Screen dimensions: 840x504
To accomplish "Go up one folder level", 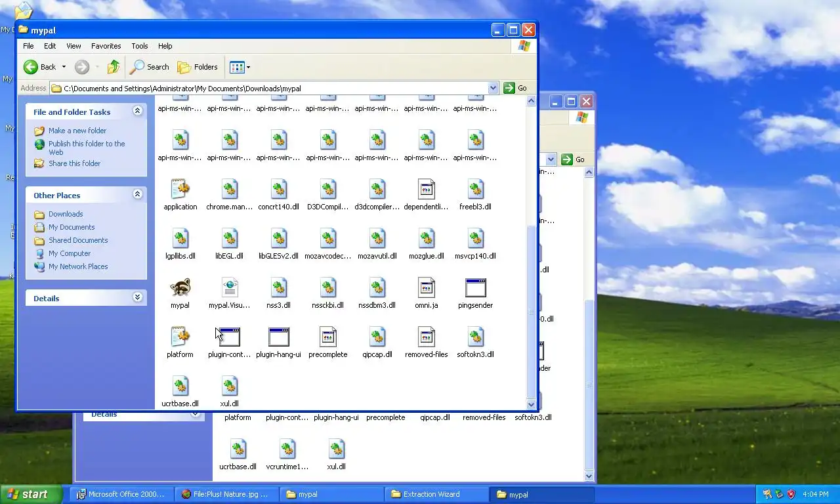I will (x=114, y=67).
